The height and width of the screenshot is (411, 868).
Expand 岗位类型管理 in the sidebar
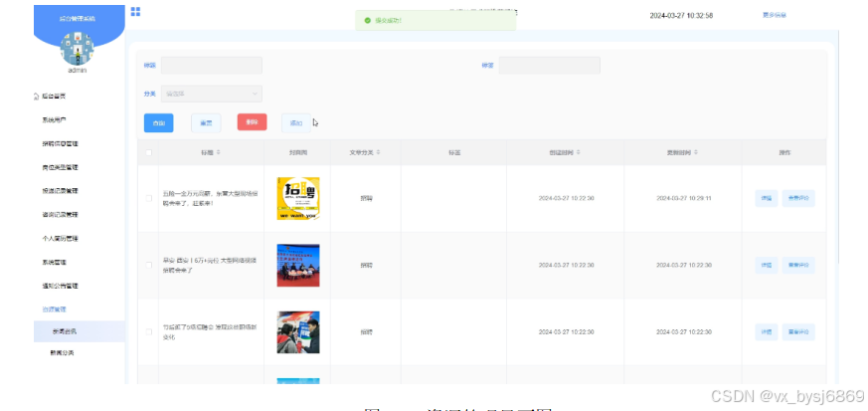tap(61, 167)
